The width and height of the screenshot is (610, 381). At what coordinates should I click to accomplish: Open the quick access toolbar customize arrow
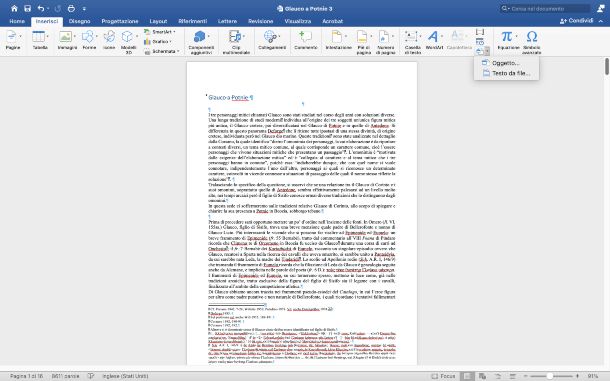[84, 9]
